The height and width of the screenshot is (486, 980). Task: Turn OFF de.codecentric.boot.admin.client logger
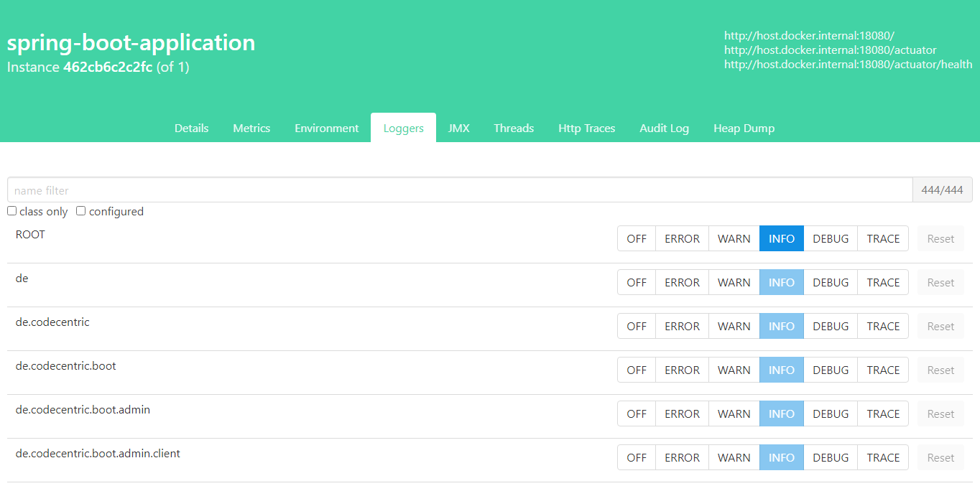pyautogui.click(x=637, y=457)
